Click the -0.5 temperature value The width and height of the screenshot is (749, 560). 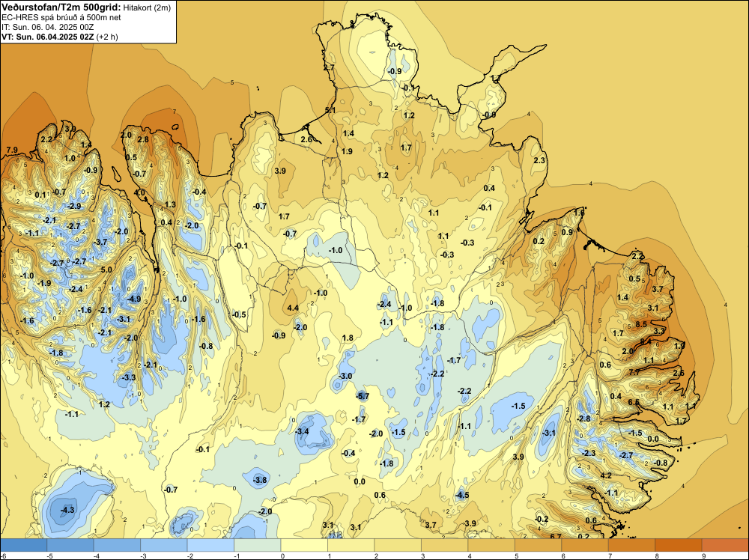tap(239, 315)
